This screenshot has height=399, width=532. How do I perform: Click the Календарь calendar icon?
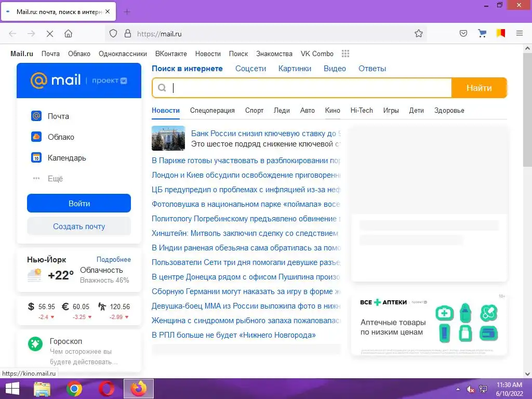(36, 158)
